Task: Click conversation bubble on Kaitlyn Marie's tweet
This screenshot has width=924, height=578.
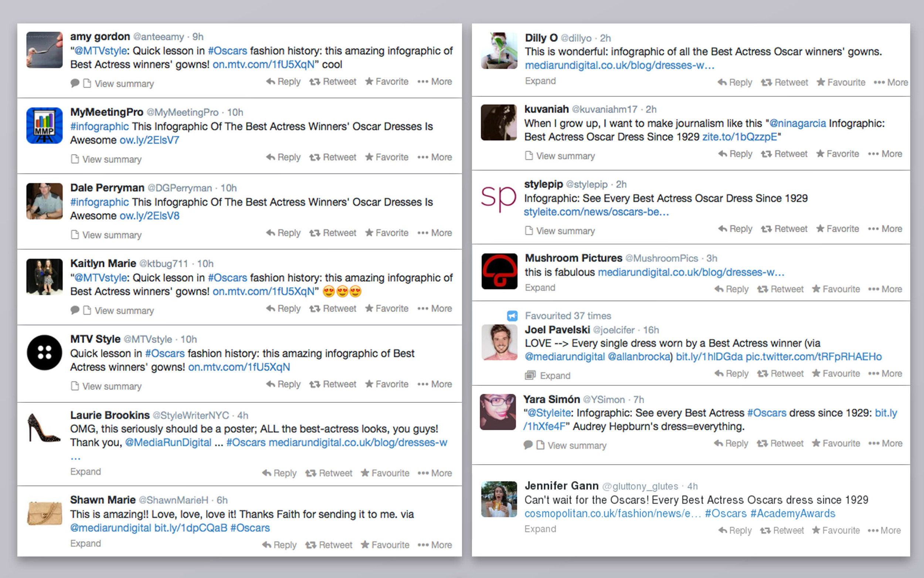Action: (75, 310)
